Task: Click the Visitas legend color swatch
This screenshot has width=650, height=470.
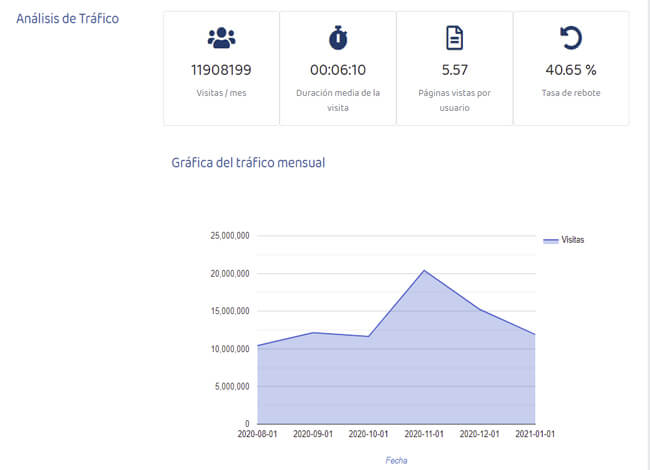Action: coord(551,240)
